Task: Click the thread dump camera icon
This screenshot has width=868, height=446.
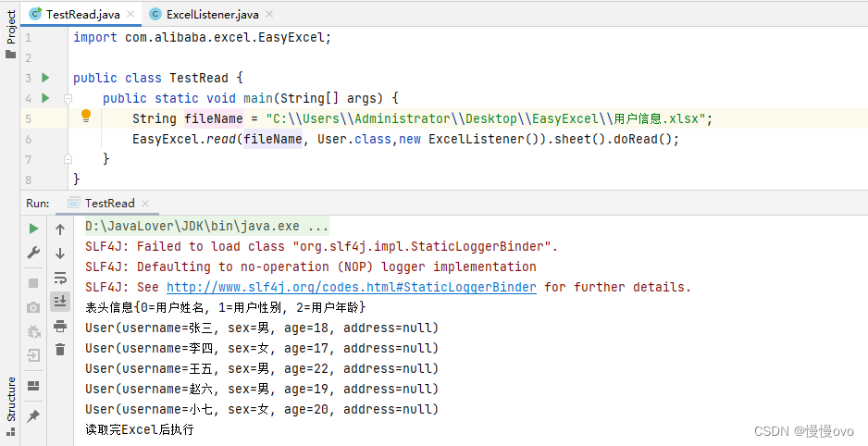Action: tap(33, 307)
